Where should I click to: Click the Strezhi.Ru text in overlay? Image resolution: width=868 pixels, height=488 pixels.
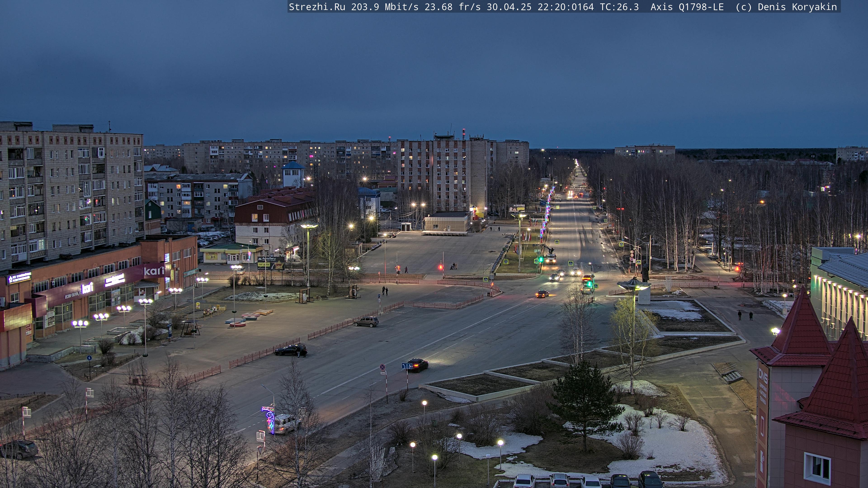(317, 7)
